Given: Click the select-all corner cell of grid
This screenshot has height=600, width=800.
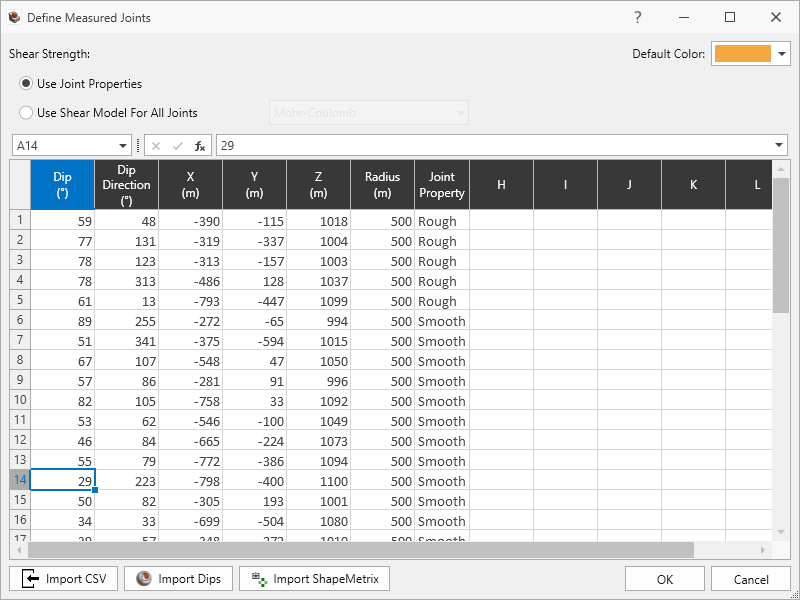Looking at the screenshot, I should click(x=20, y=185).
